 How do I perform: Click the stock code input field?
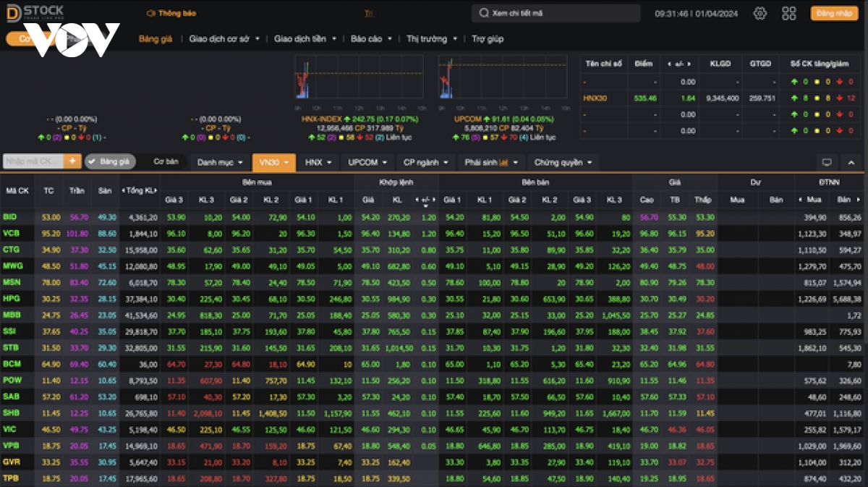pos(33,161)
